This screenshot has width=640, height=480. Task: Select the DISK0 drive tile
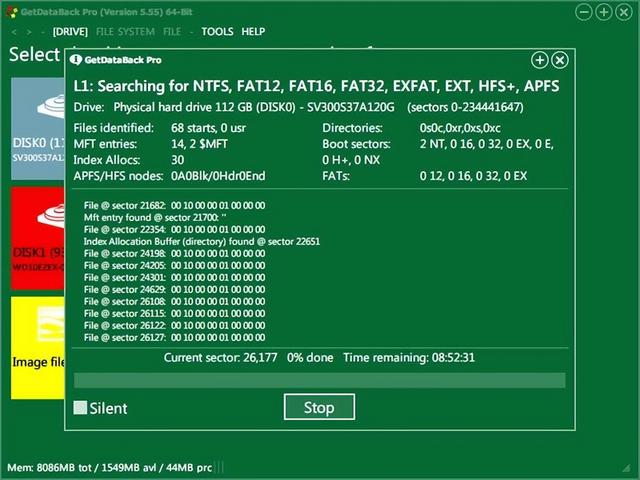[x=38, y=128]
